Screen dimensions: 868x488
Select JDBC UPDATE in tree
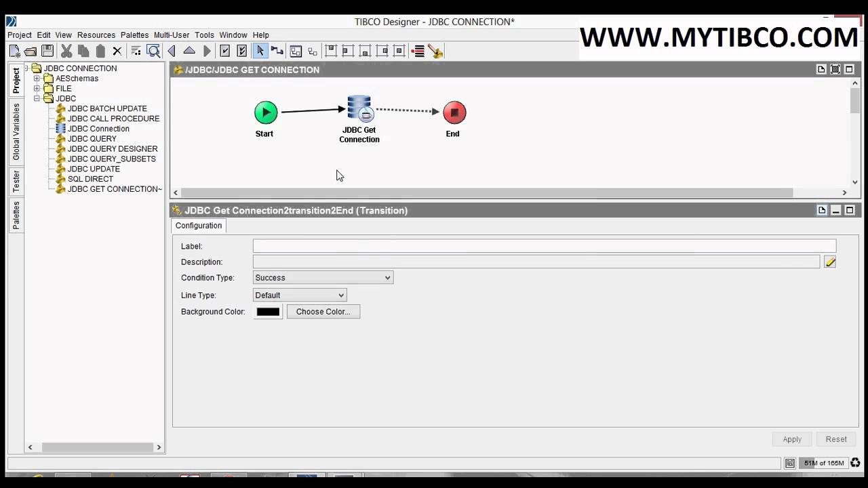94,169
